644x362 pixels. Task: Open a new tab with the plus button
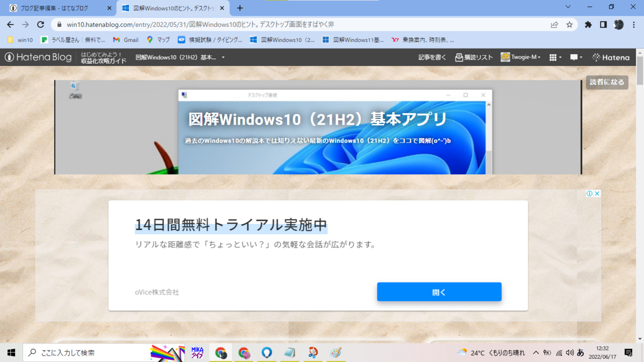click(240, 8)
